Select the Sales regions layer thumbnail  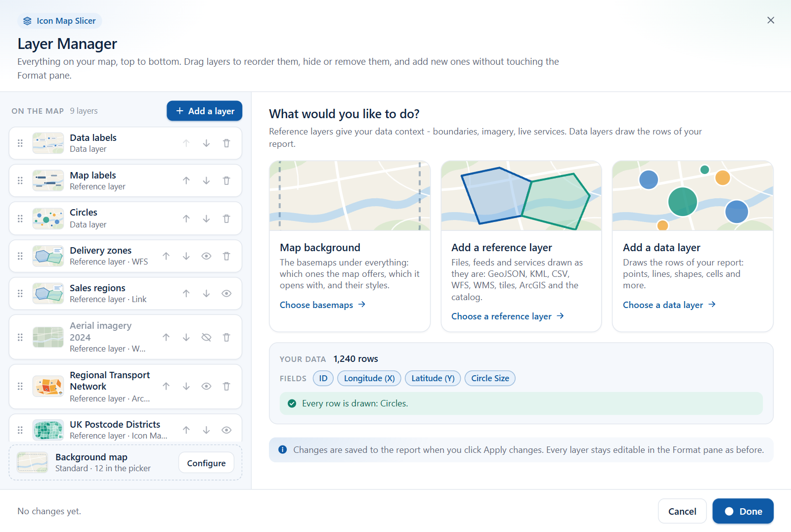coord(48,294)
